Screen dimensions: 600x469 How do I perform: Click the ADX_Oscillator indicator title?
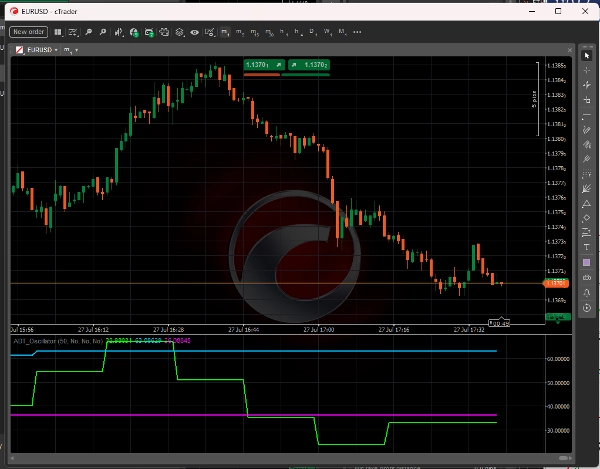[58, 341]
